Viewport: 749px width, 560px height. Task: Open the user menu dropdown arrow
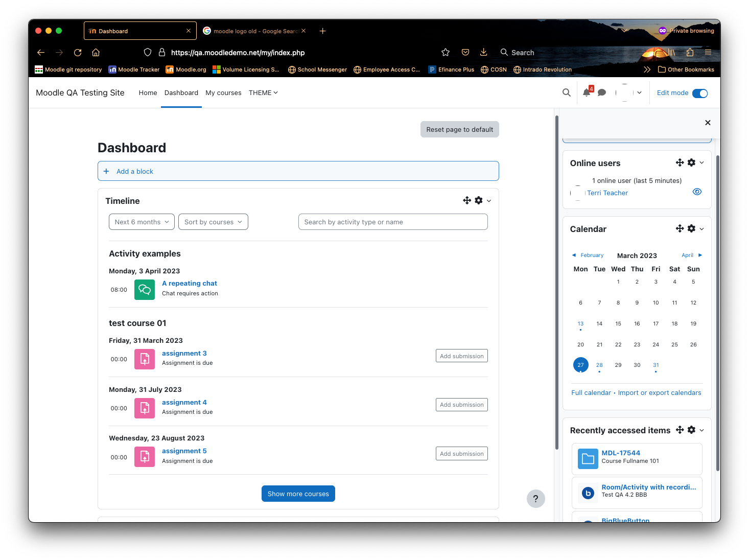tap(639, 92)
